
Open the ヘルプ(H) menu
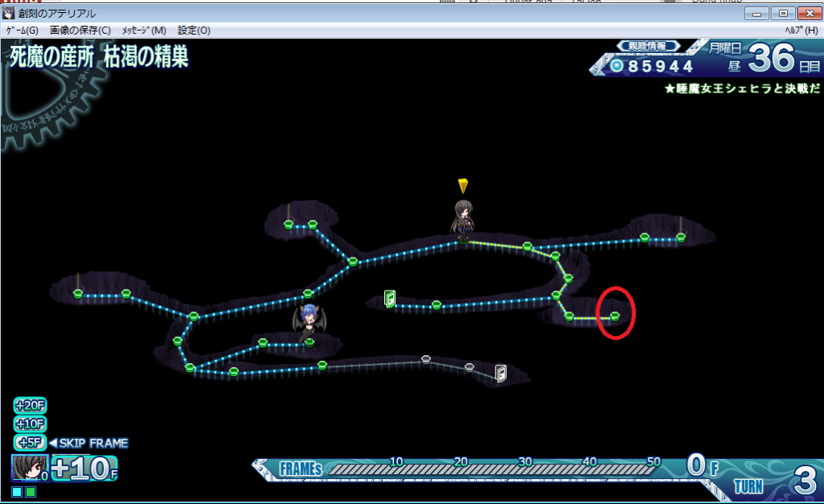click(x=801, y=31)
